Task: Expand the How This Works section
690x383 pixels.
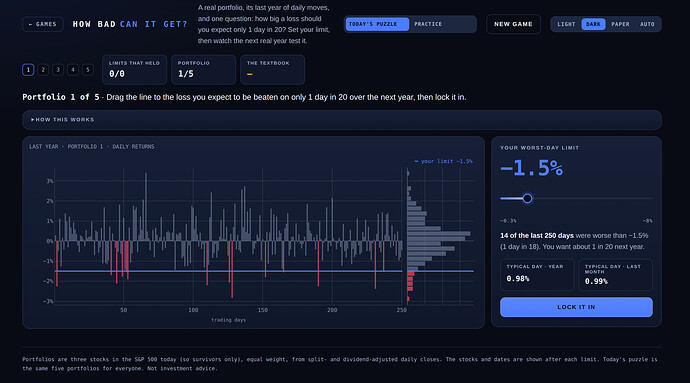Action: (342, 120)
